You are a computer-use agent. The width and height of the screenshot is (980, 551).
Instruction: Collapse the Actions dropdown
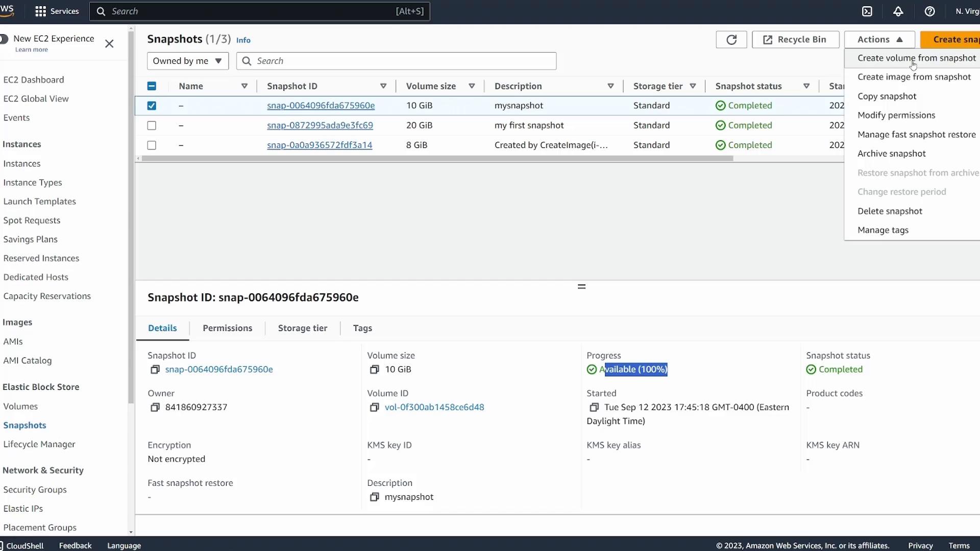click(x=879, y=40)
